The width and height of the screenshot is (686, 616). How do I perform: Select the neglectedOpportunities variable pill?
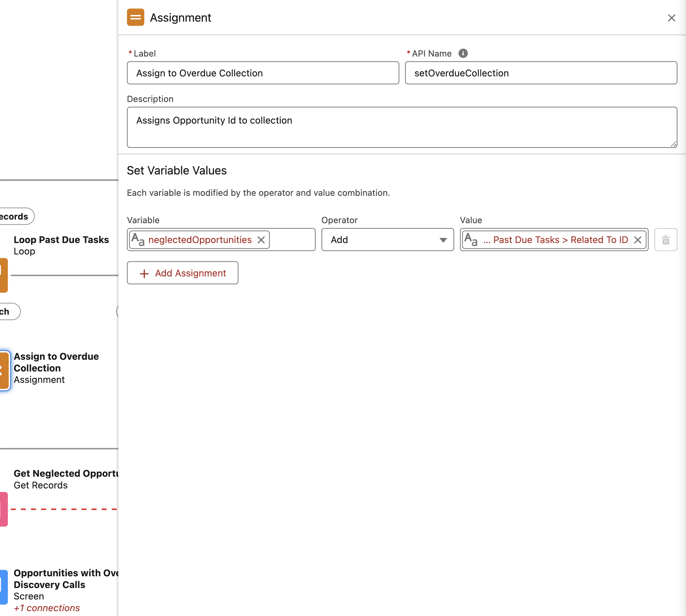coord(200,240)
